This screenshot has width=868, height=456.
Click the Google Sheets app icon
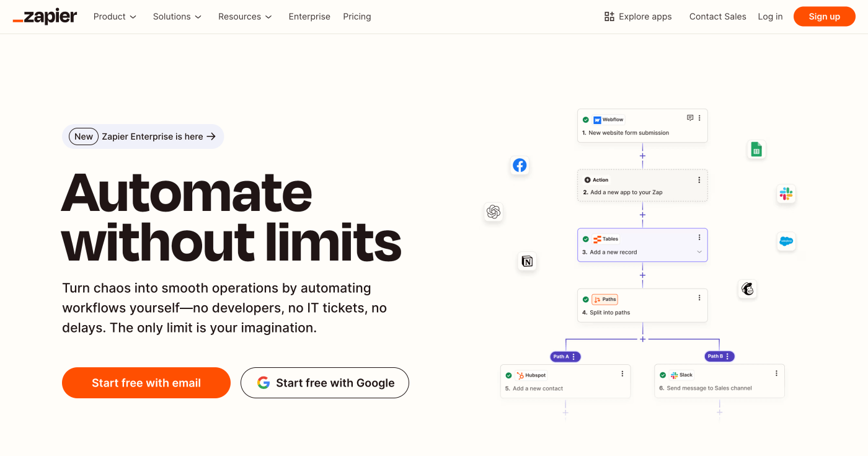click(x=756, y=150)
